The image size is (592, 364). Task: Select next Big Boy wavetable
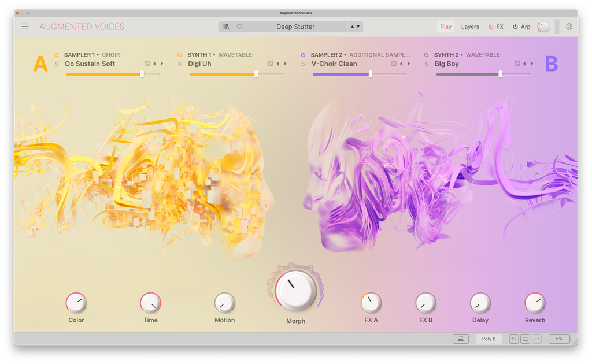pos(532,64)
